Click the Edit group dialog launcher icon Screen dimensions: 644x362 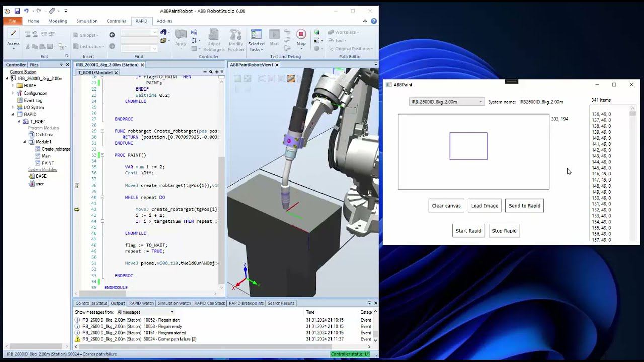tap(67, 56)
